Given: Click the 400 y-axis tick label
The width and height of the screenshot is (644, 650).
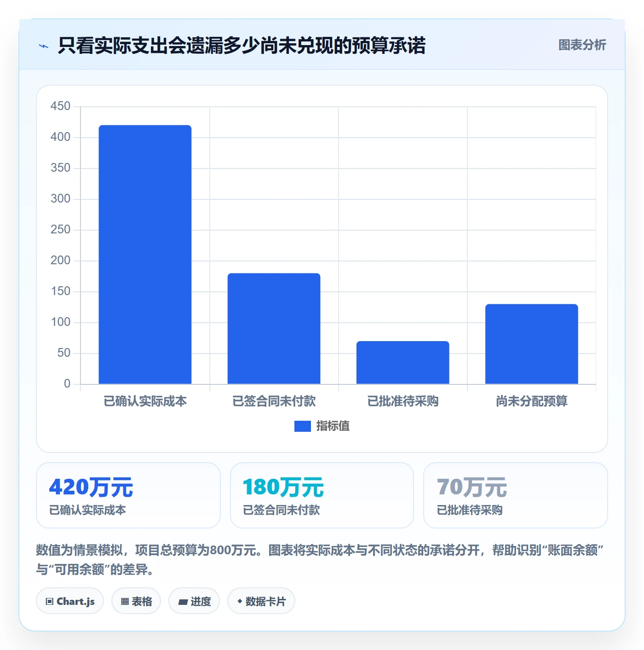Looking at the screenshot, I should pos(60,137).
